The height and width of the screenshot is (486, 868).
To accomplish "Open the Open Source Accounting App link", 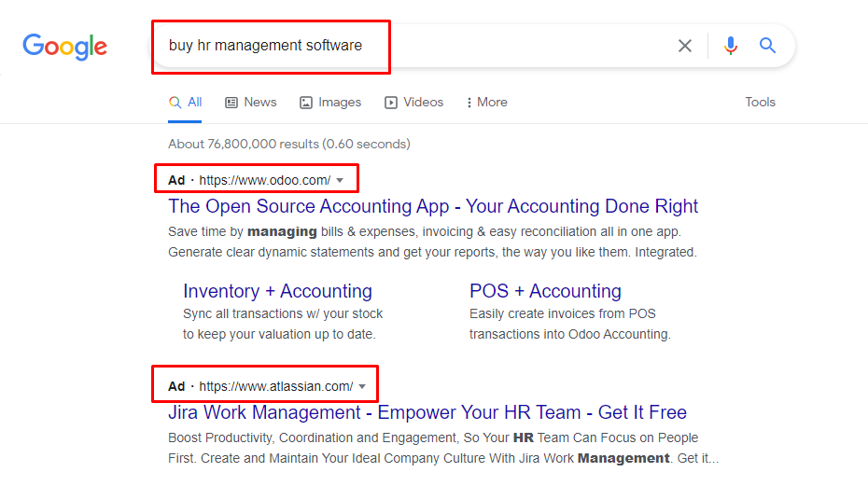I will pyautogui.click(x=433, y=206).
